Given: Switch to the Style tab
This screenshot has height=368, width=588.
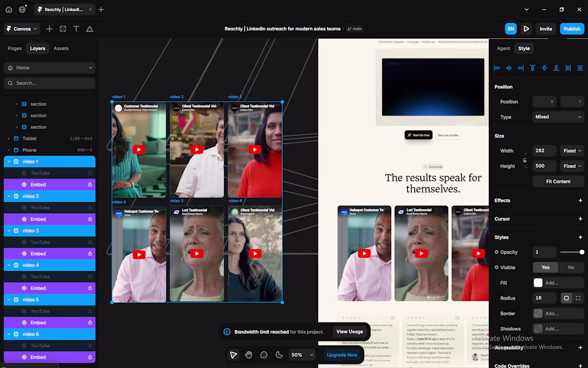Looking at the screenshot, I should 524,48.
